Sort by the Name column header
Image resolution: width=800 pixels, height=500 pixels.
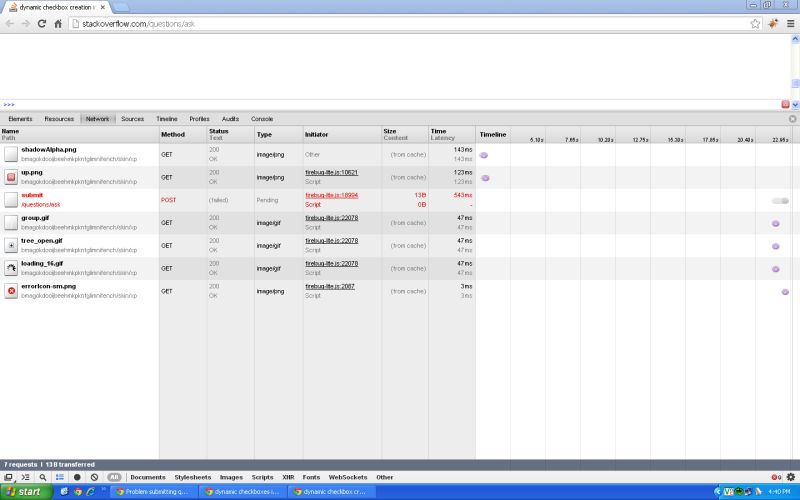pyautogui.click(x=80, y=134)
